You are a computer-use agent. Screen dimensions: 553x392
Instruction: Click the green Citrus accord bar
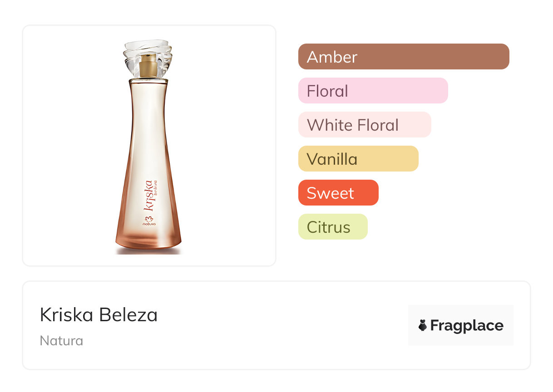[332, 227]
